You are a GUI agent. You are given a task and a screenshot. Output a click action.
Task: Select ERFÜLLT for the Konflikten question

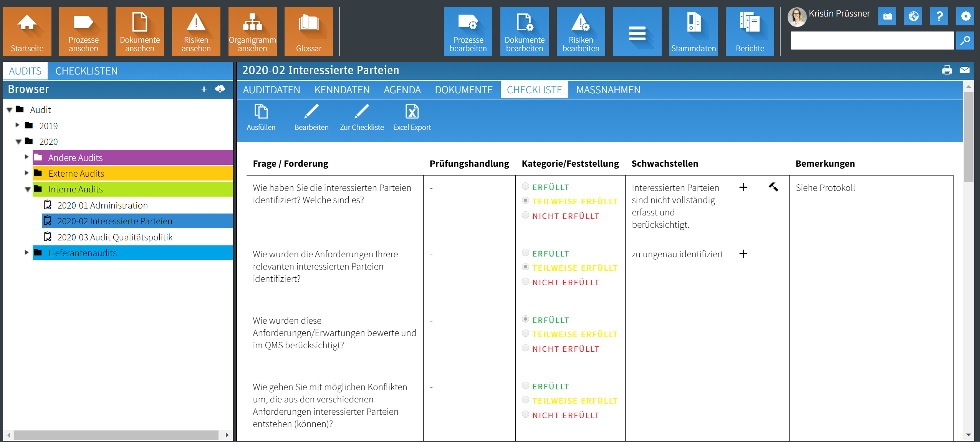coord(525,385)
